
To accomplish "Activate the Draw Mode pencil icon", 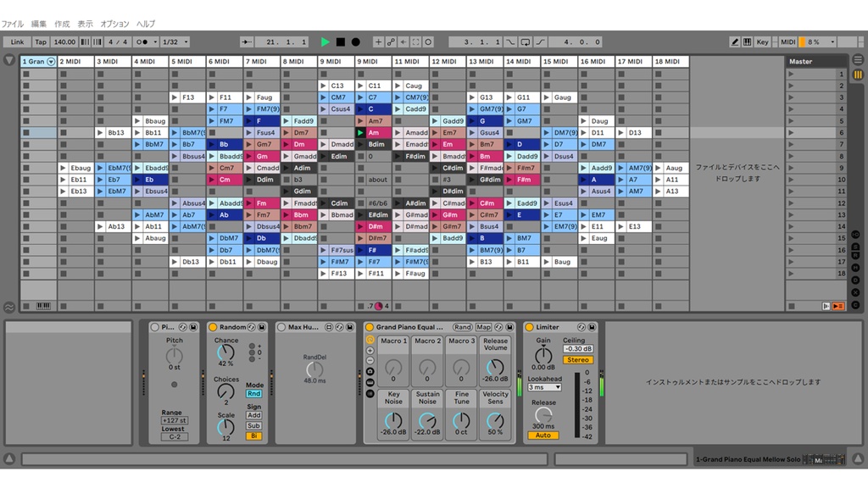I will (x=735, y=42).
